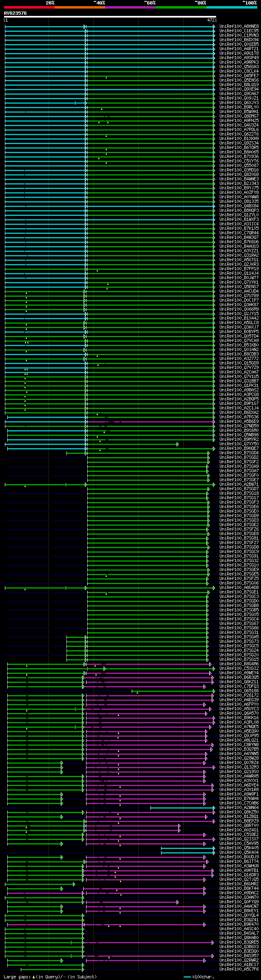
Task: Click the UniRef100_Q9XE94 hit label
Action: click(x=239, y=89)
